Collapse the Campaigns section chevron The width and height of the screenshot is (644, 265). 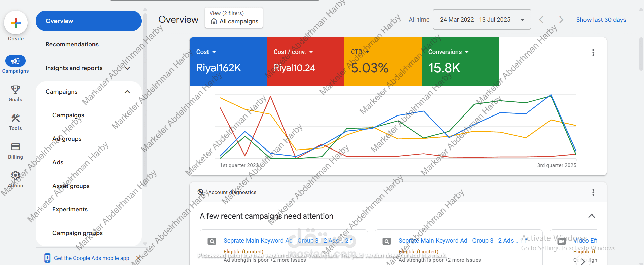tap(127, 92)
